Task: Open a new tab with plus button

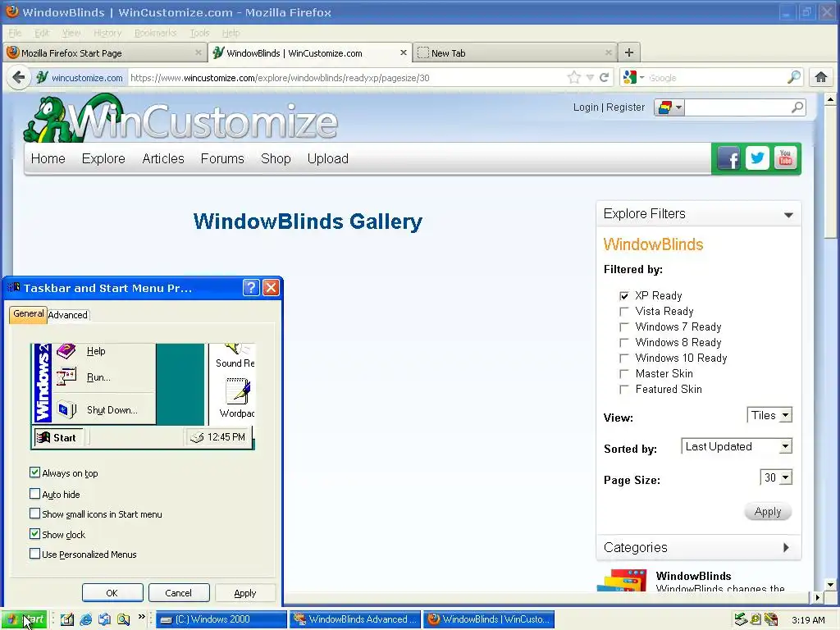Action: click(629, 52)
